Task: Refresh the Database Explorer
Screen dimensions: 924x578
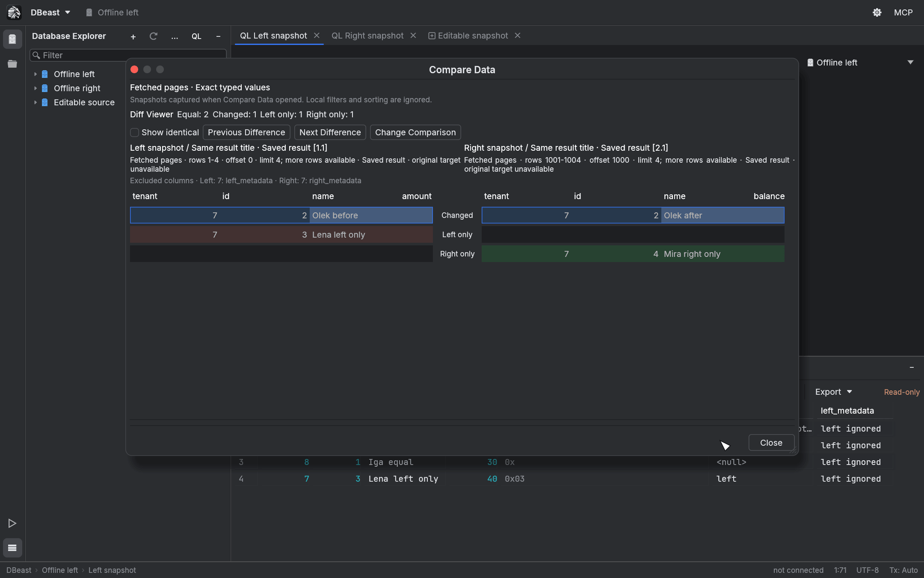Action: [154, 36]
